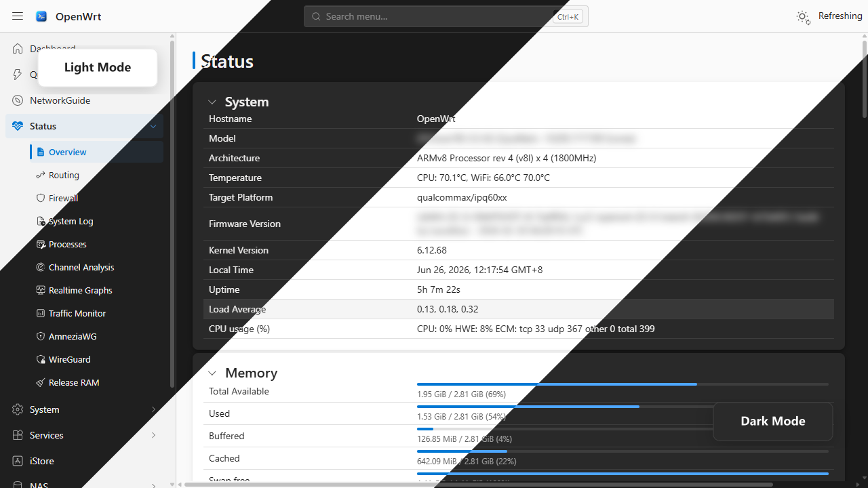Click the System gear icon

point(18,409)
